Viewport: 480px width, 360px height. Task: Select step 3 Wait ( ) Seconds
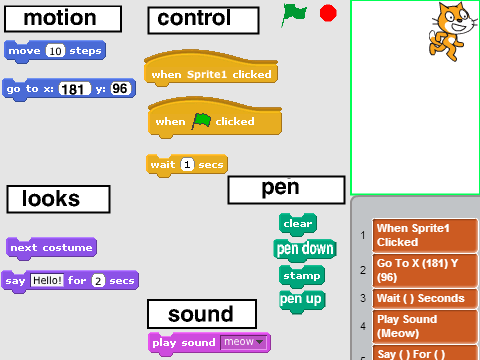pyautogui.click(x=425, y=298)
